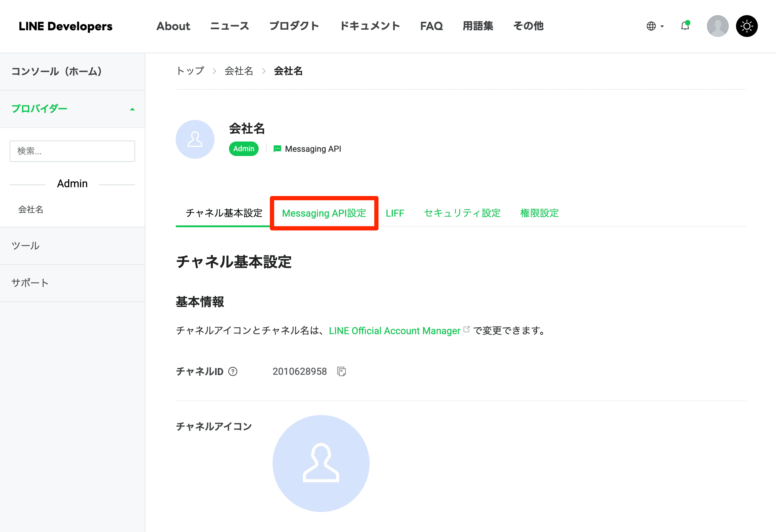Image resolution: width=776 pixels, height=532 pixels.
Task: Open the FAQ menu item
Action: coord(431,26)
